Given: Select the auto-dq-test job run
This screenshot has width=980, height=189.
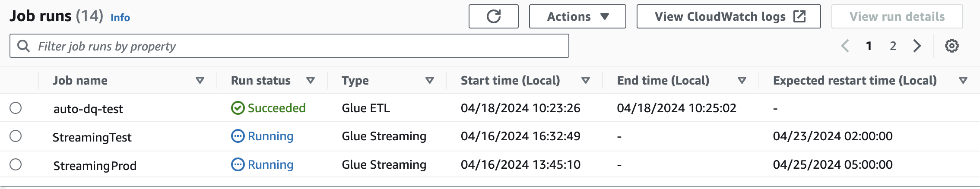Looking at the screenshot, I should point(16,108).
